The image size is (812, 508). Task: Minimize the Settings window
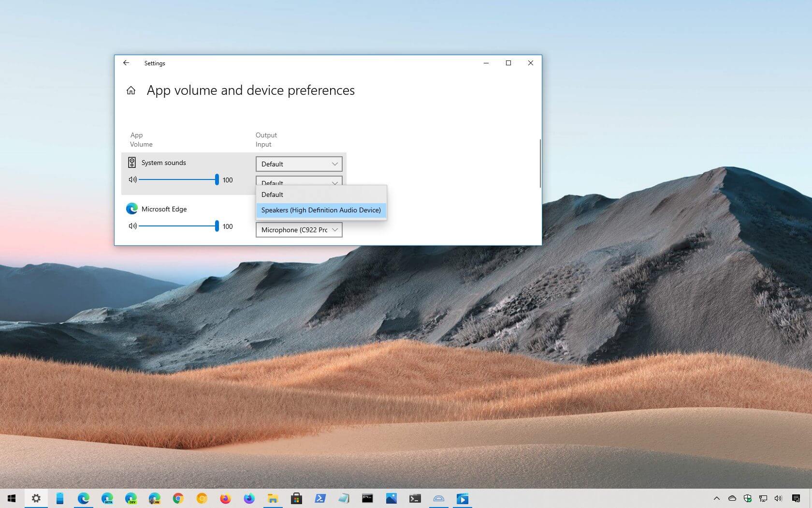click(486, 63)
